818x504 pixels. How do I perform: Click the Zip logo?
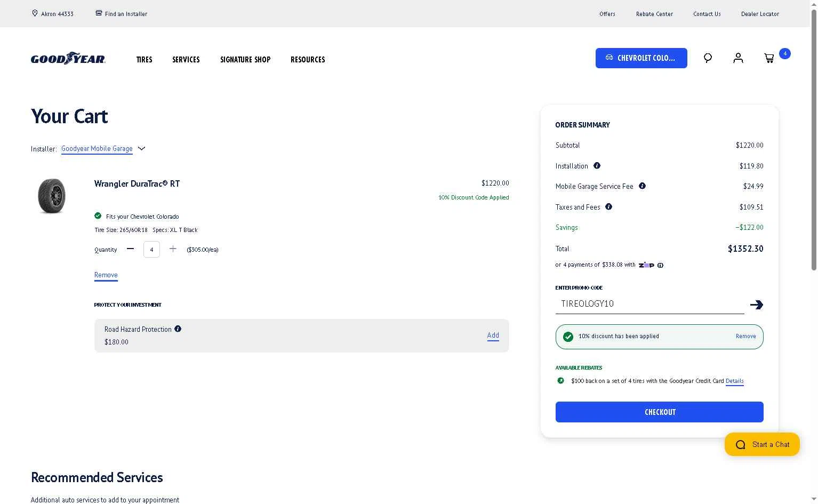pyautogui.click(x=646, y=265)
